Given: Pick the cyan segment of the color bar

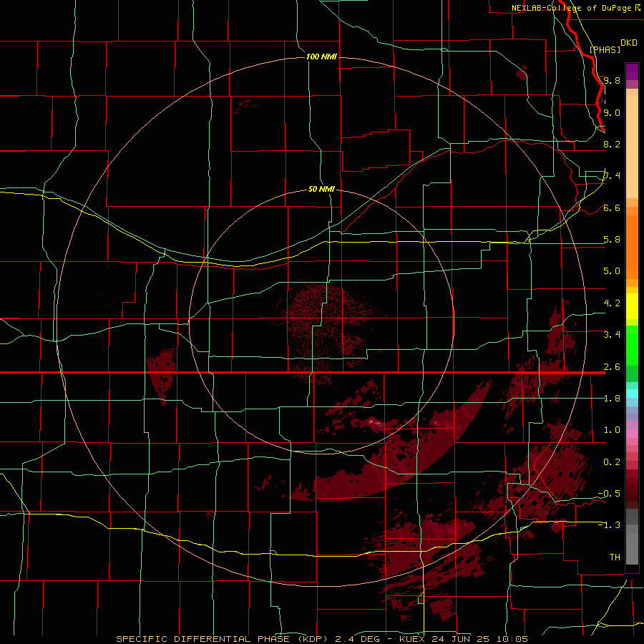Looking at the screenshot, I should [x=632, y=394].
